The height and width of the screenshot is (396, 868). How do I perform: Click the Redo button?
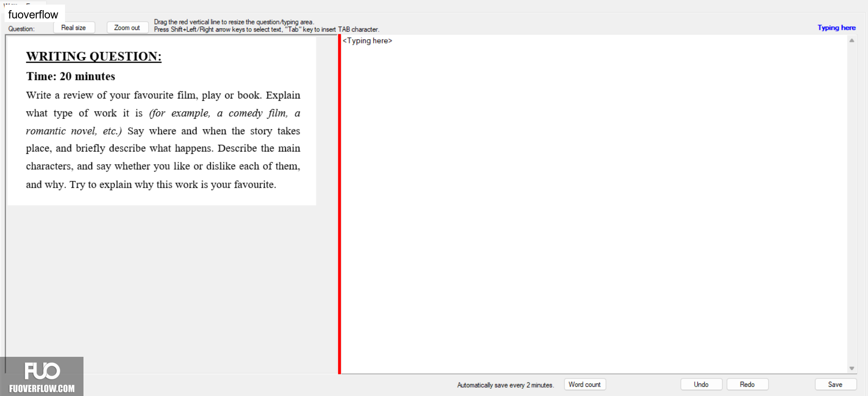click(747, 384)
